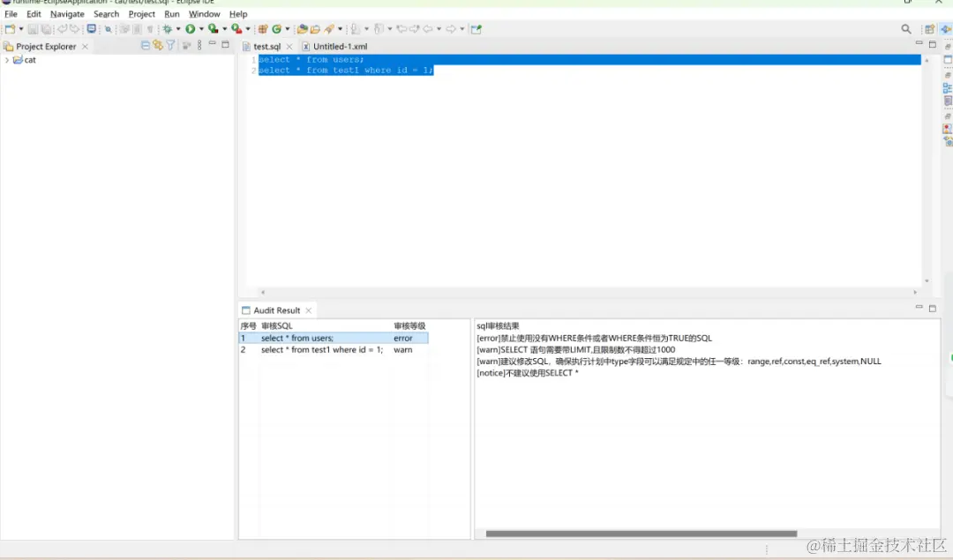Click the Audit result horizontal scrollbar thumb
Screen dimensions: 953x560
tap(642, 534)
